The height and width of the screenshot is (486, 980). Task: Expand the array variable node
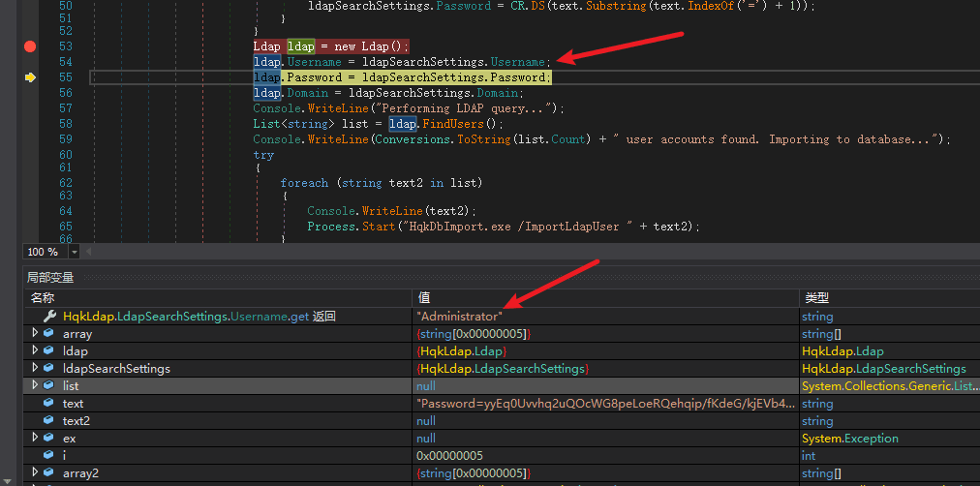pos(35,334)
